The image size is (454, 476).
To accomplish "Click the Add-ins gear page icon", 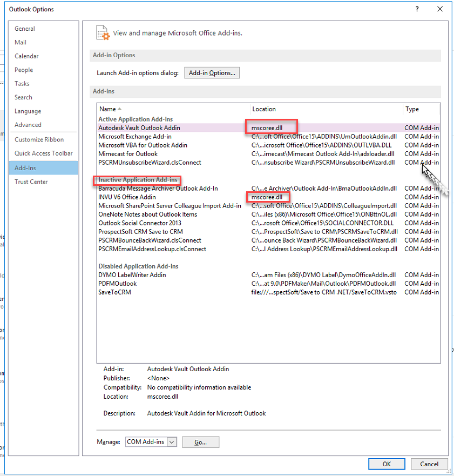I will tap(103, 33).
